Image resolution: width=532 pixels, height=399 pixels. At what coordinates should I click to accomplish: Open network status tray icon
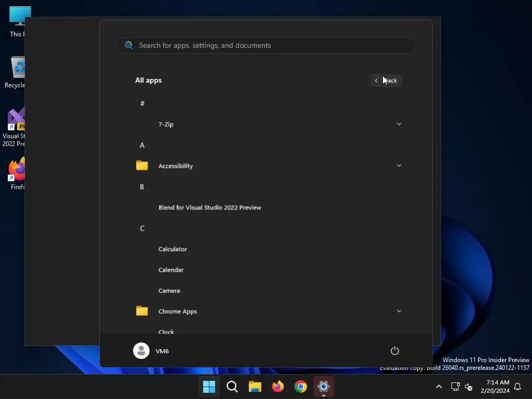[455, 387]
